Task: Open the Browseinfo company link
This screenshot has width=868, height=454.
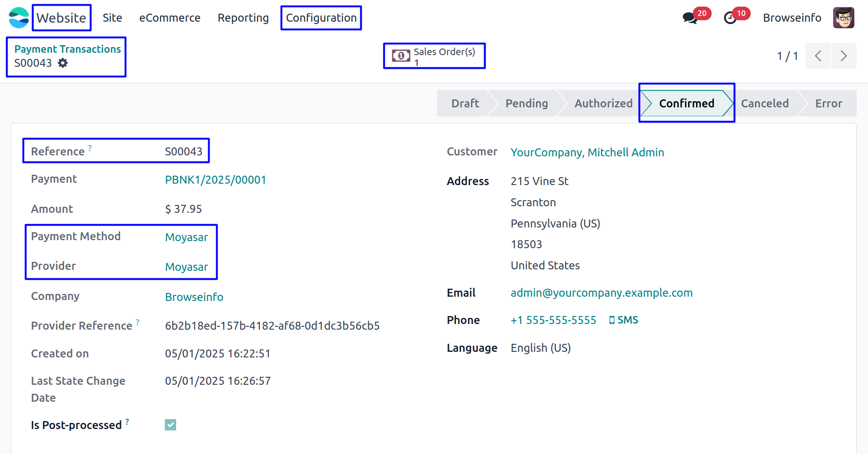Action: coord(194,297)
